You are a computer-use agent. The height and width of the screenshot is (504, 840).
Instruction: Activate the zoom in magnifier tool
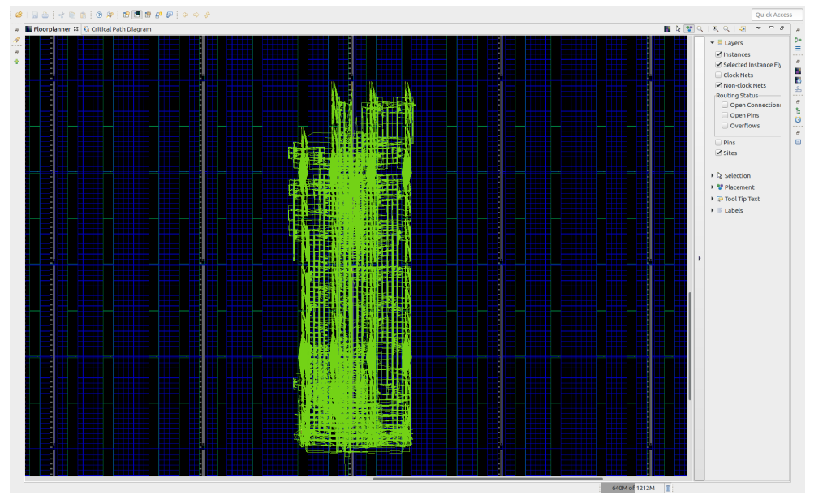pos(714,28)
